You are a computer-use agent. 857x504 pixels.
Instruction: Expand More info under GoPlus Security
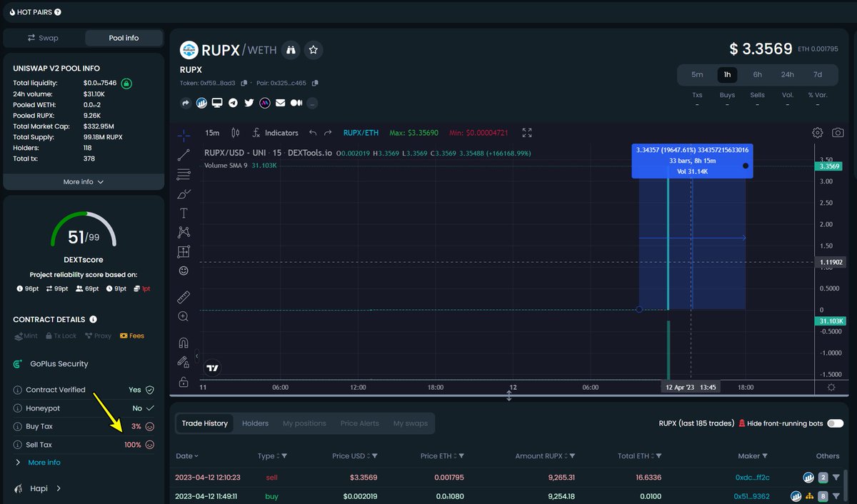pyautogui.click(x=44, y=463)
